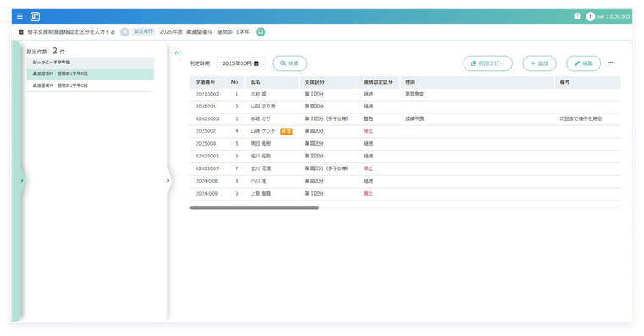
Task: Expand the far-left green sidebar chevron
Action: click(22, 180)
